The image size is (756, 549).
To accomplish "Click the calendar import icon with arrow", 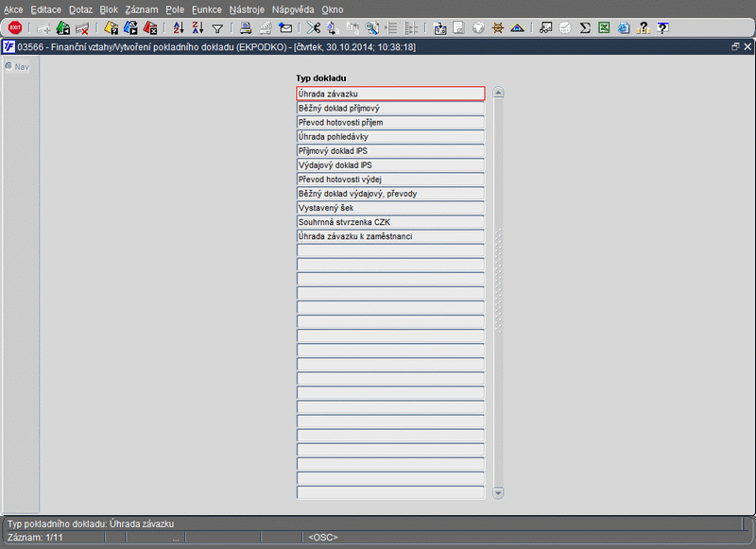I will [439, 28].
